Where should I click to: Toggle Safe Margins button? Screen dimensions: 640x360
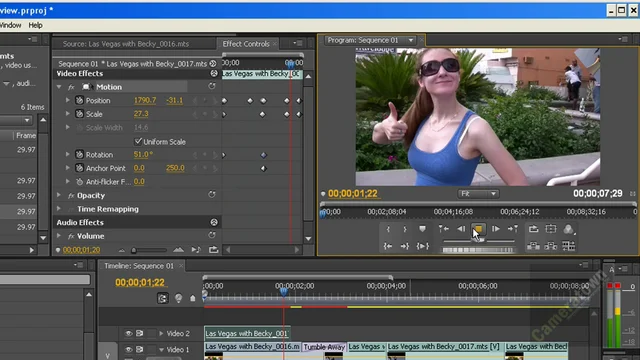(x=551, y=229)
